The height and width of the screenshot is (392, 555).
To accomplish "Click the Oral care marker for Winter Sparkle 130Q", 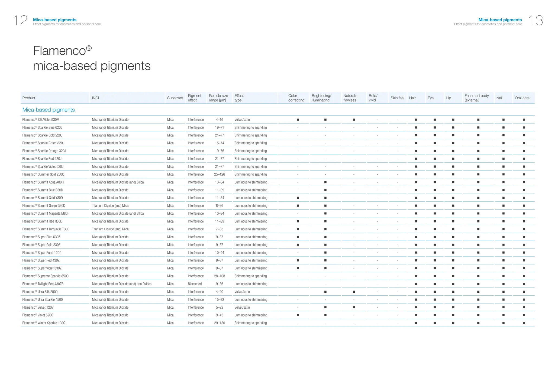I will pos(524,323).
